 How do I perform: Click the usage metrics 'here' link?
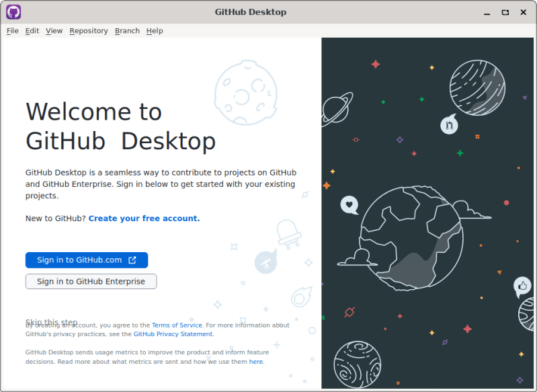(256, 362)
